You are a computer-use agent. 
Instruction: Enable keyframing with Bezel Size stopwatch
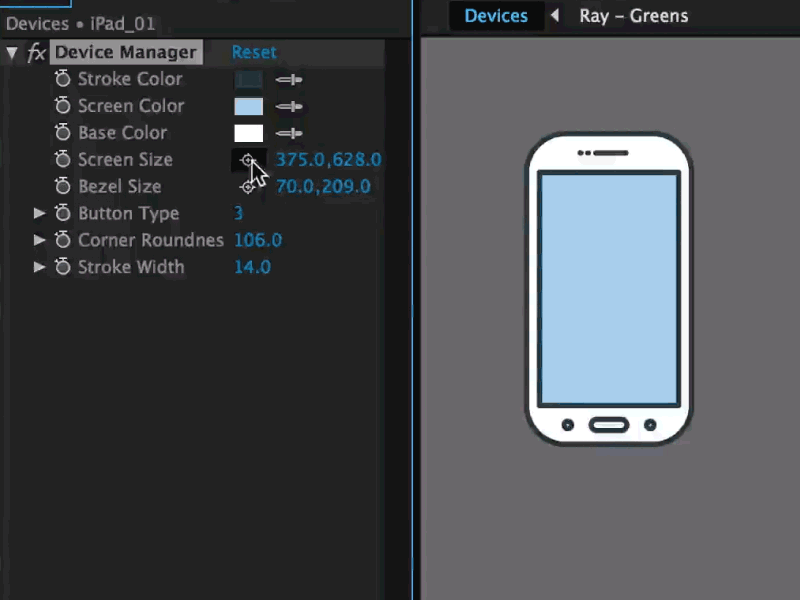click(62, 186)
